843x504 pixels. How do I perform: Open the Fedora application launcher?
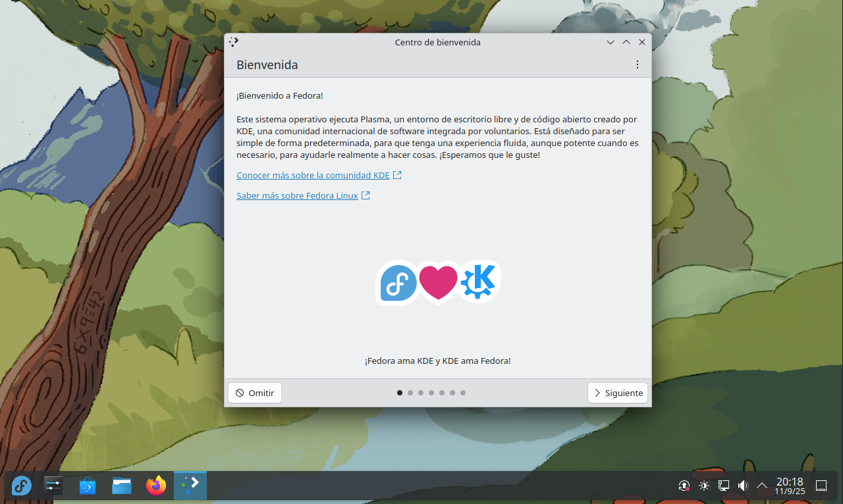click(x=21, y=486)
